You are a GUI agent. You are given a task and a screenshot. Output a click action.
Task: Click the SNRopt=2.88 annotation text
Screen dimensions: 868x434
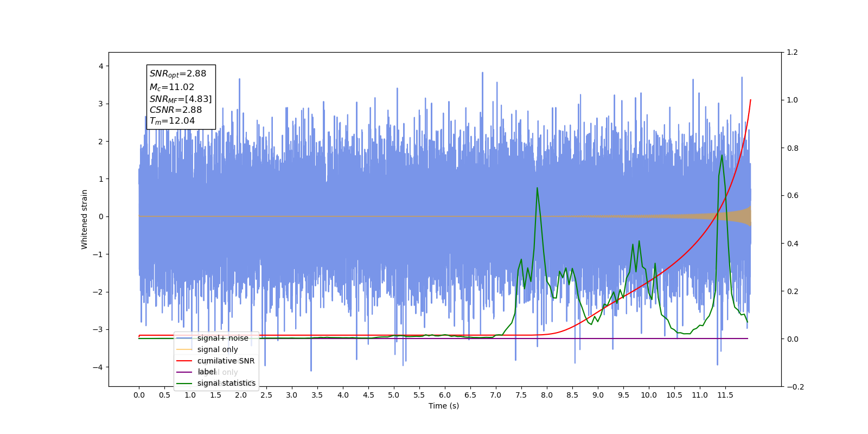[178, 74]
